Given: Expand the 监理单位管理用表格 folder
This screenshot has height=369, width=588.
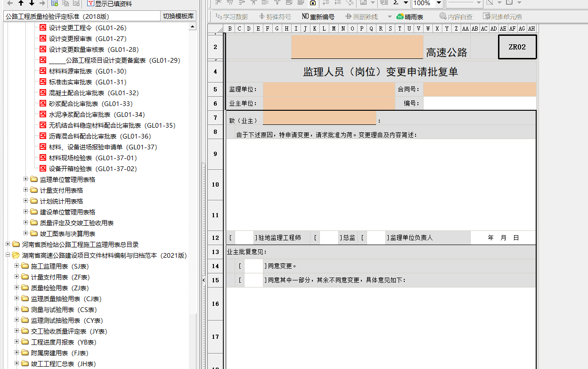Looking at the screenshot, I should (26, 180).
